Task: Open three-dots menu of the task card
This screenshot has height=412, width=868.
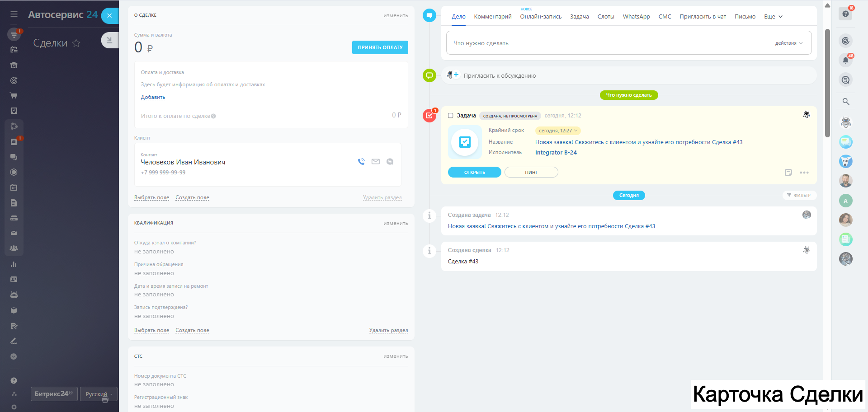Action: point(804,173)
